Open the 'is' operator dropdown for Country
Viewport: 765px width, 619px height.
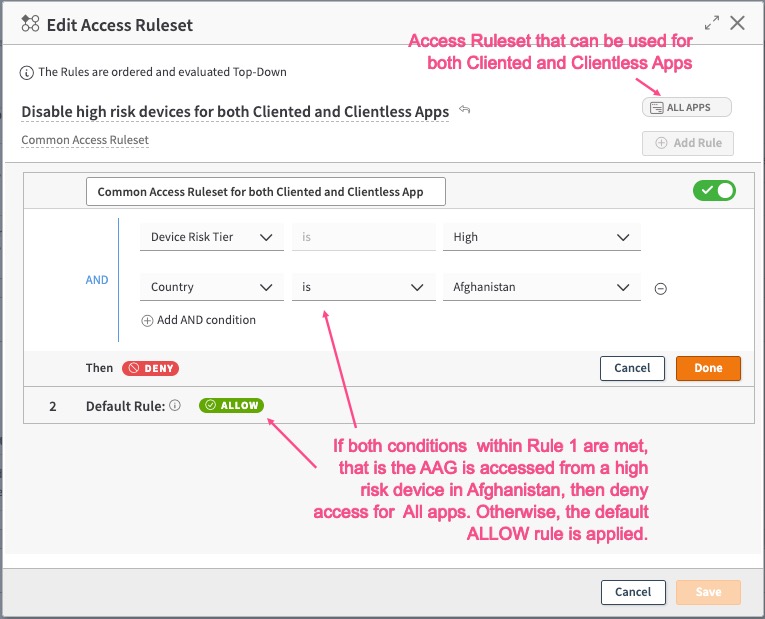pos(361,287)
